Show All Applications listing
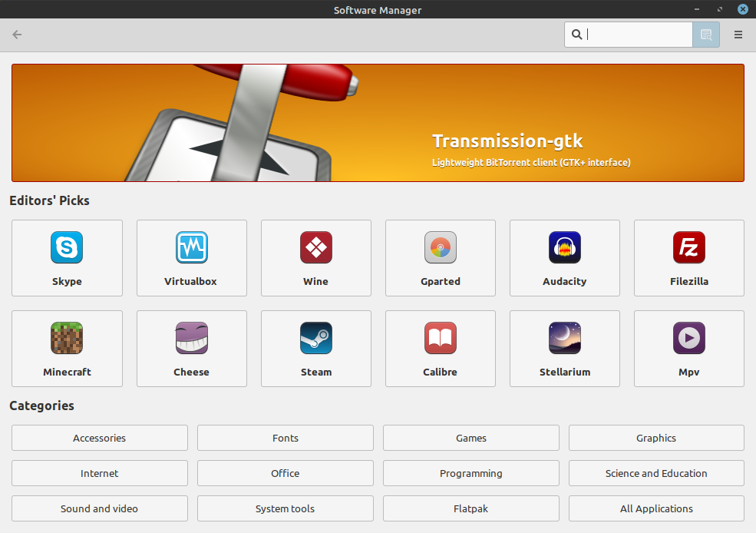Screen dimensions: 756x533 click(x=656, y=508)
